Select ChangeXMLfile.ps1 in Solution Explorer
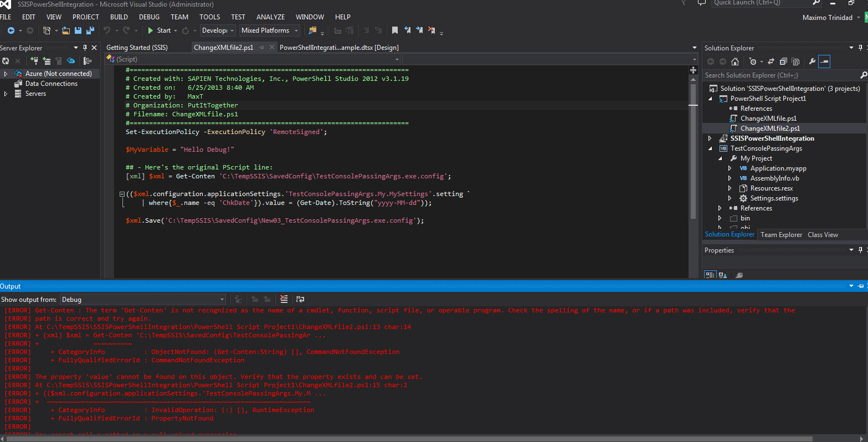Image resolution: width=868 pixels, height=442 pixels. (x=768, y=119)
